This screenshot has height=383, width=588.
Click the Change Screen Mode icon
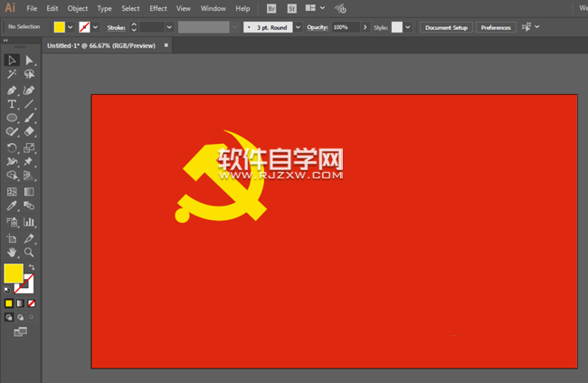pos(20,332)
